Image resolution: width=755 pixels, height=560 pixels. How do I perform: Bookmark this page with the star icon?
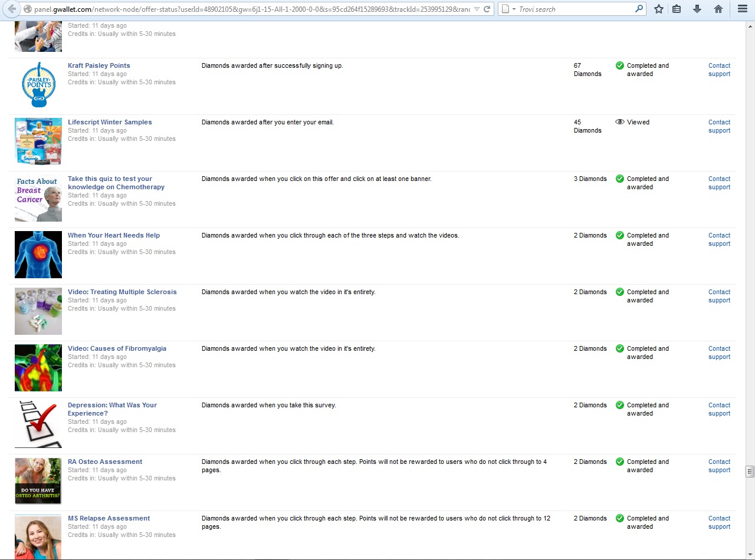659,9
